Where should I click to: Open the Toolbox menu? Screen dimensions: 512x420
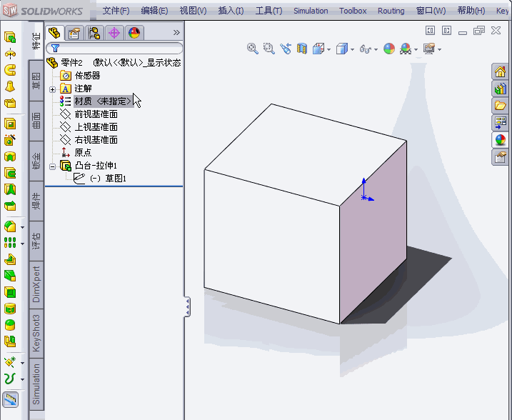coord(353,11)
